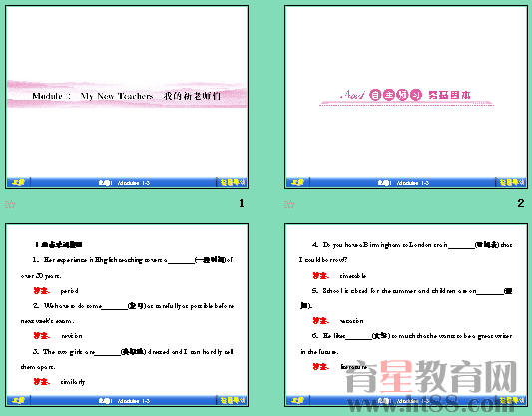Select slide 3 thumbnail with questions 1-3

[x=127, y=315]
